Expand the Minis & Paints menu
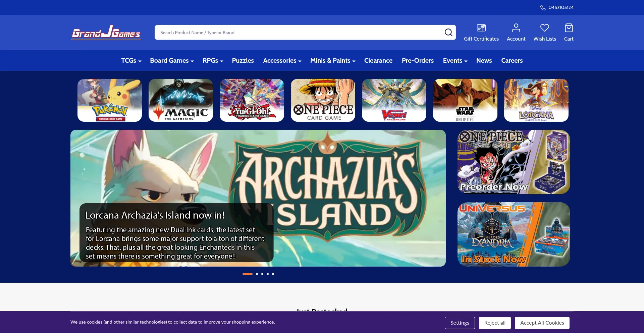The width and height of the screenshot is (644, 333). (x=333, y=61)
